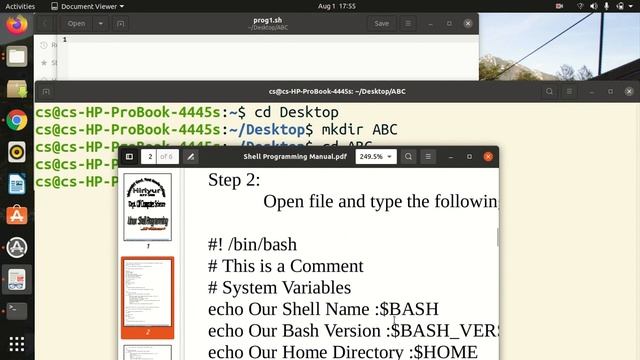Open Ubuntu Software from the dock
Image resolution: width=640 pixels, height=360 pixels.
pos(17,216)
